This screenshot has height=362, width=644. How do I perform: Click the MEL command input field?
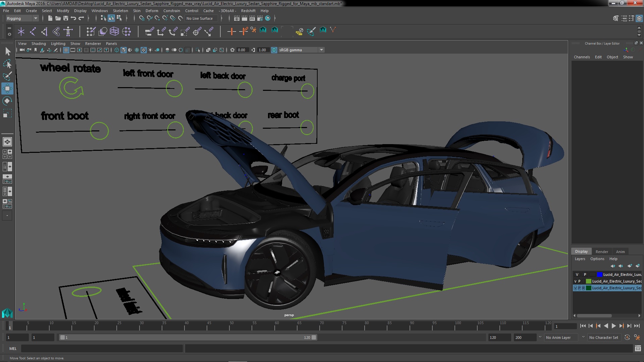102,349
